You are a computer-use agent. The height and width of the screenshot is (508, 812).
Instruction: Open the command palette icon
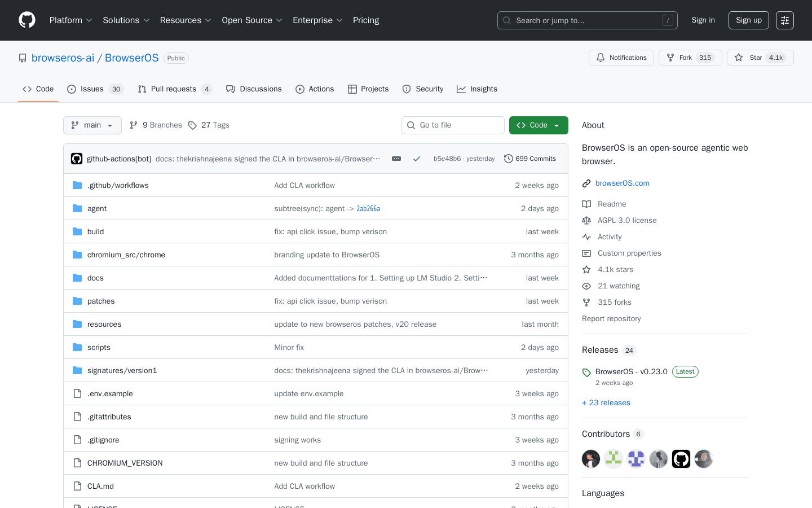click(x=785, y=20)
